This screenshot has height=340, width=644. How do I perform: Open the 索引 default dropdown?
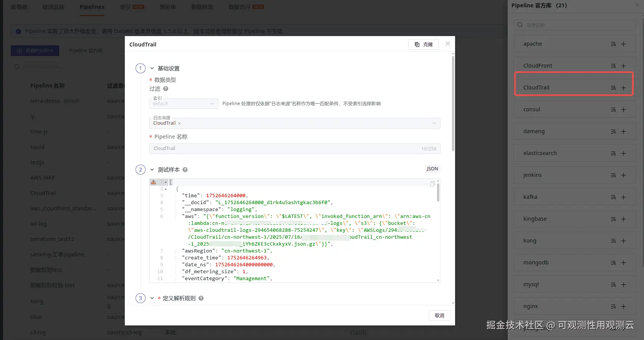(x=184, y=104)
